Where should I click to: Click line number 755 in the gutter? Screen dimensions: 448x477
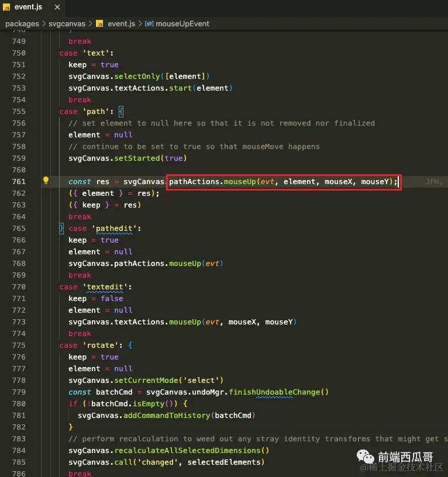19,112
